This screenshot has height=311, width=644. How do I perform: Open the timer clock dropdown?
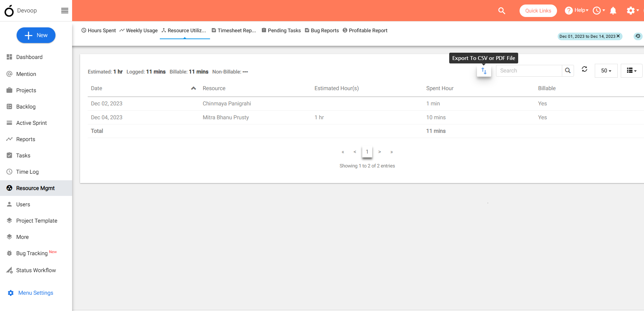[x=599, y=11]
